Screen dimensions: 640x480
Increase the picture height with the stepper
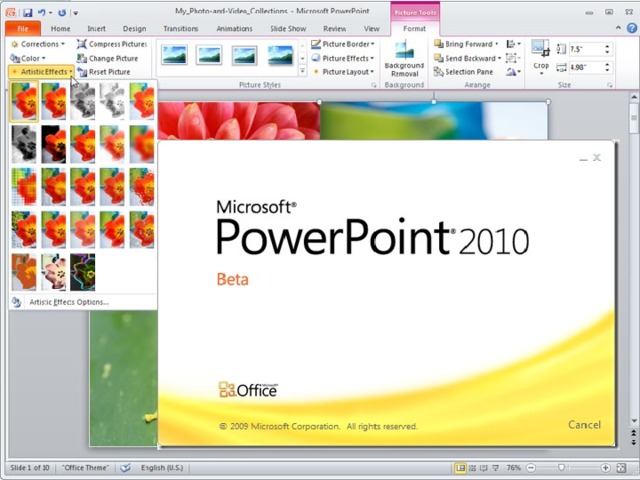coord(607,47)
